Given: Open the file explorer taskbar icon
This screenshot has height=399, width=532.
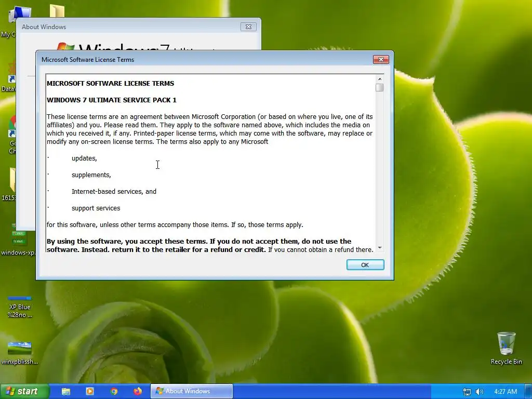Looking at the screenshot, I should click(66, 391).
